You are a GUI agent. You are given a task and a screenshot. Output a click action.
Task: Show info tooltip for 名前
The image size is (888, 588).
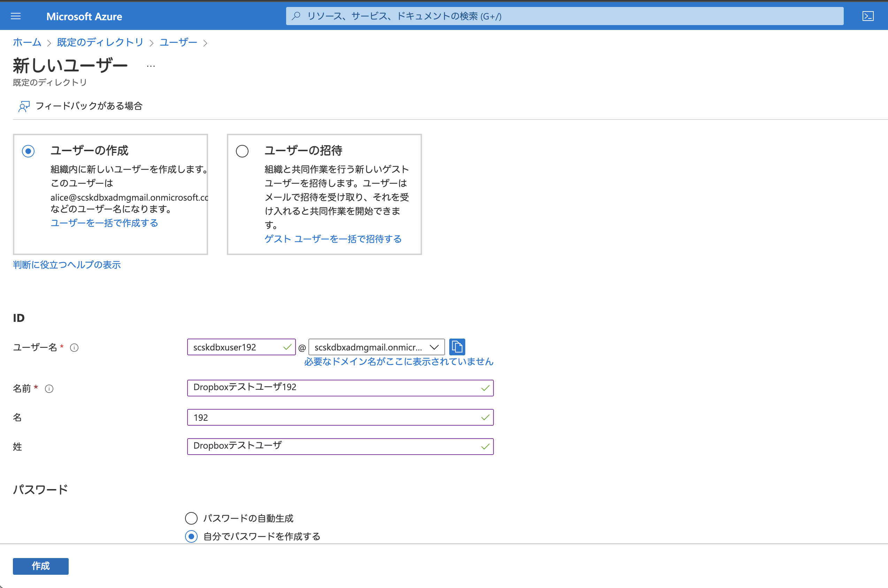49,389
